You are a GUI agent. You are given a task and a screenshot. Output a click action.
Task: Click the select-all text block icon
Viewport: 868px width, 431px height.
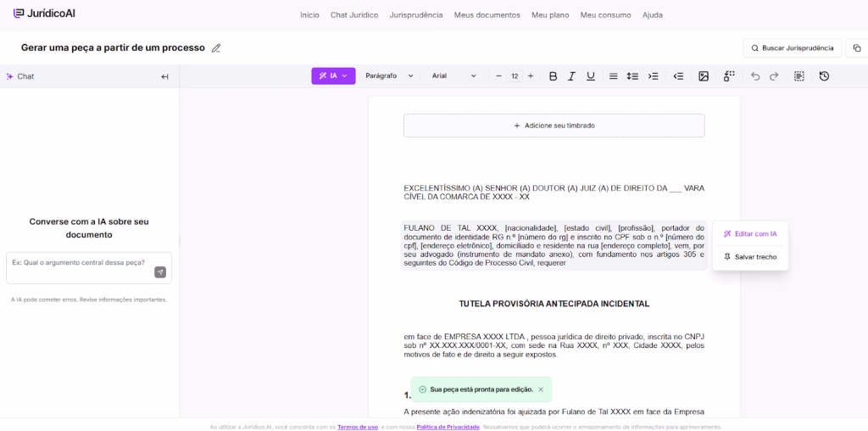[x=798, y=76]
